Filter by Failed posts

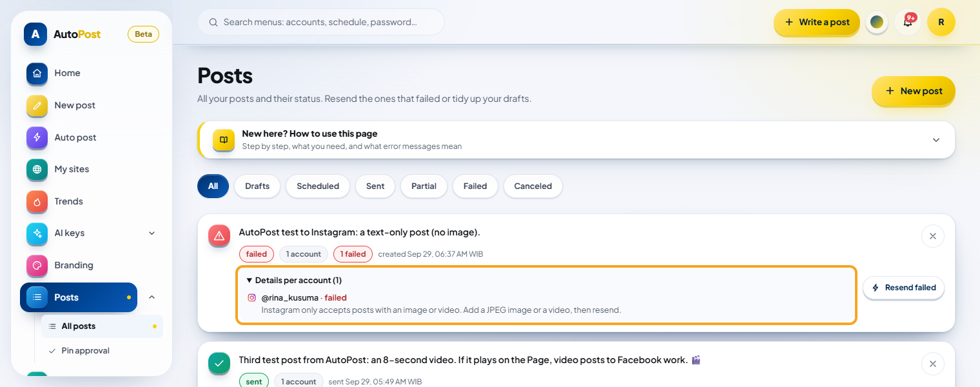click(475, 186)
